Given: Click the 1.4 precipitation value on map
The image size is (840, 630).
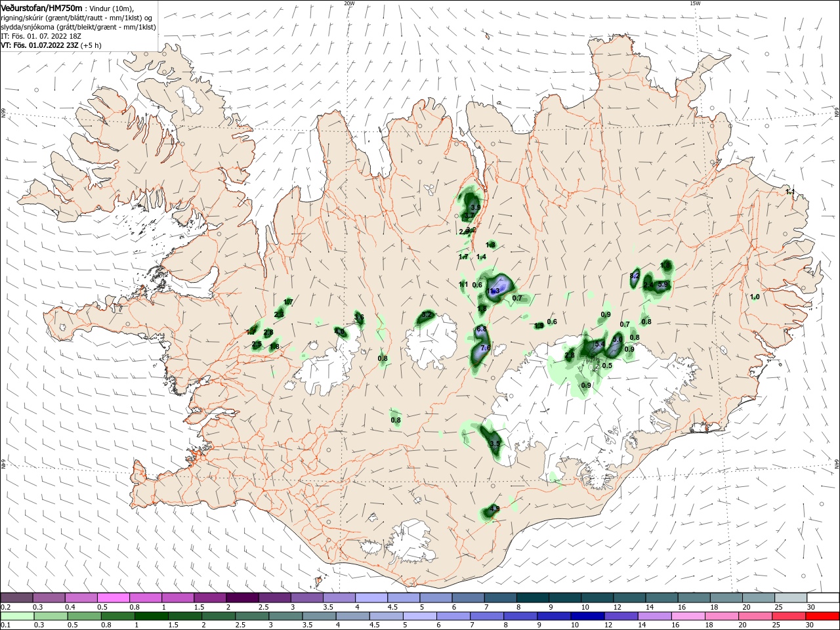Looking at the screenshot, I should coord(481,257).
